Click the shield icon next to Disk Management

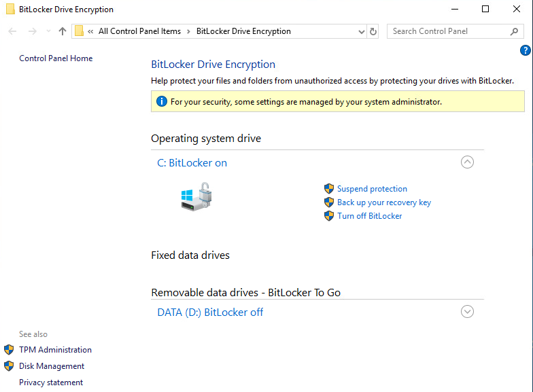pos(9,366)
